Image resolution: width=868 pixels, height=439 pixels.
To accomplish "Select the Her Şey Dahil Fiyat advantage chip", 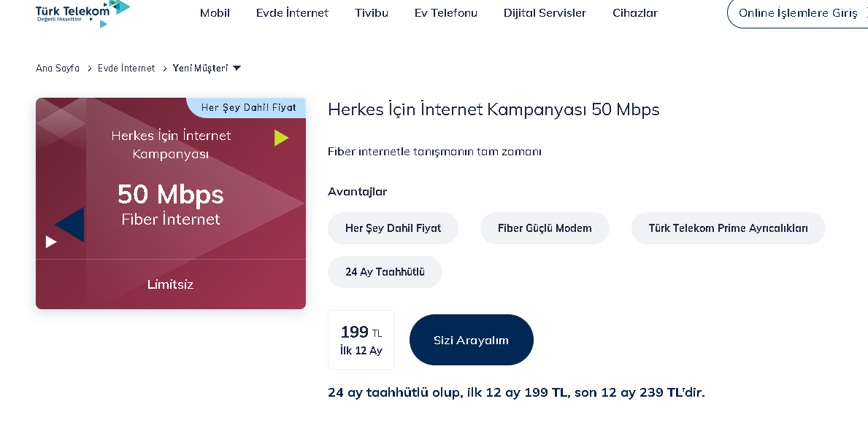I will [393, 228].
